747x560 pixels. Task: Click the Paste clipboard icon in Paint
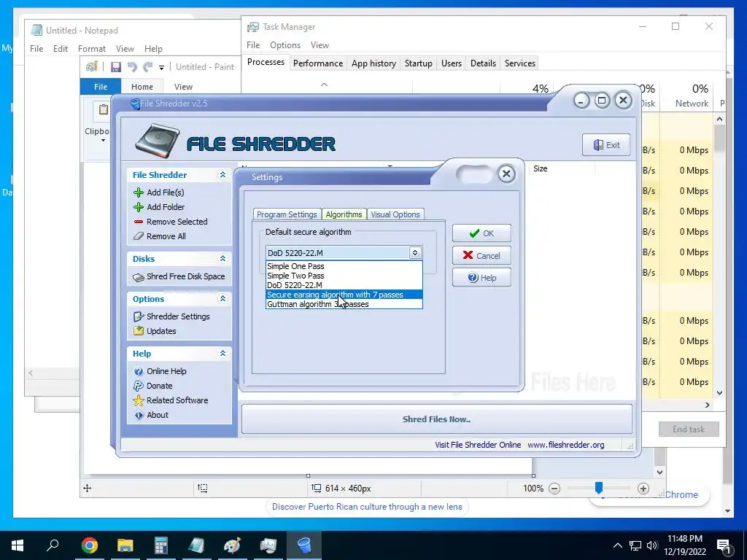point(104,109)
